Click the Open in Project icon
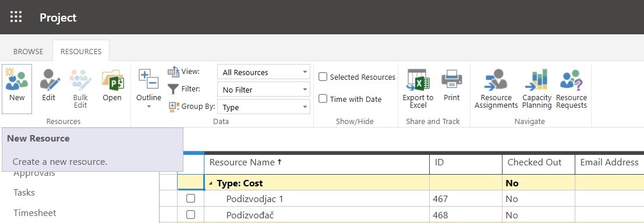644x223 pixels. (x=112, y=80)
